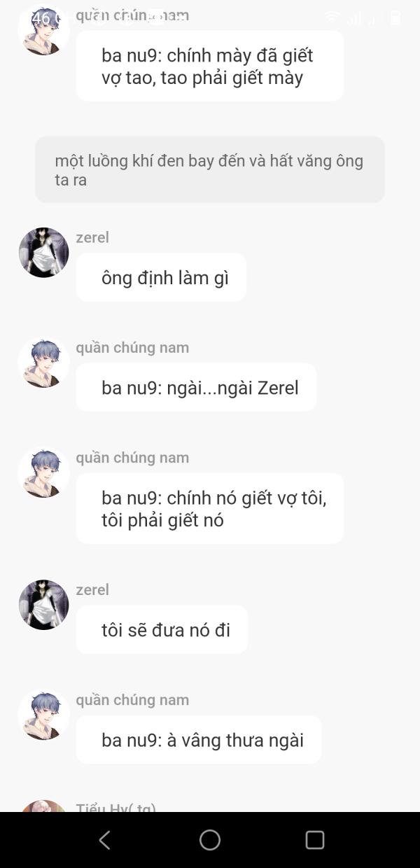The width and height of the screenshot is (420, 868).
Task: Tap the topmost quần chúng nam avatar
Action: click(x=43, y=31)
